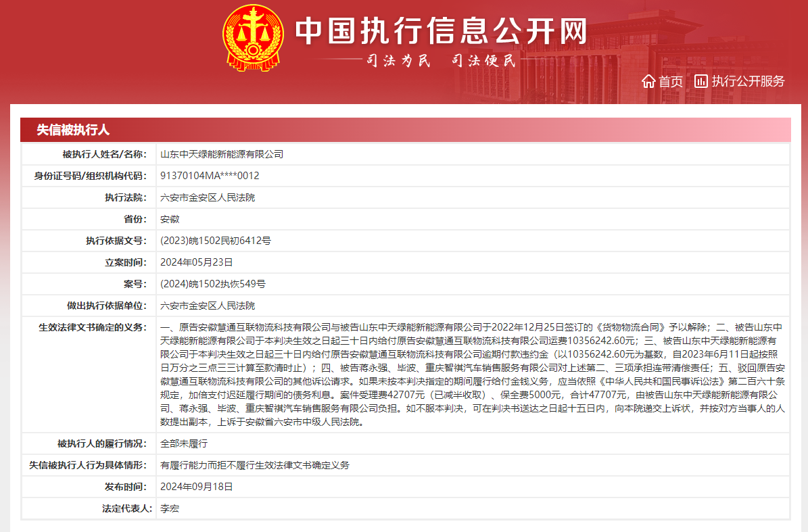
Task: Click organization code 91370104MA****0012
Action: (210, 176)
